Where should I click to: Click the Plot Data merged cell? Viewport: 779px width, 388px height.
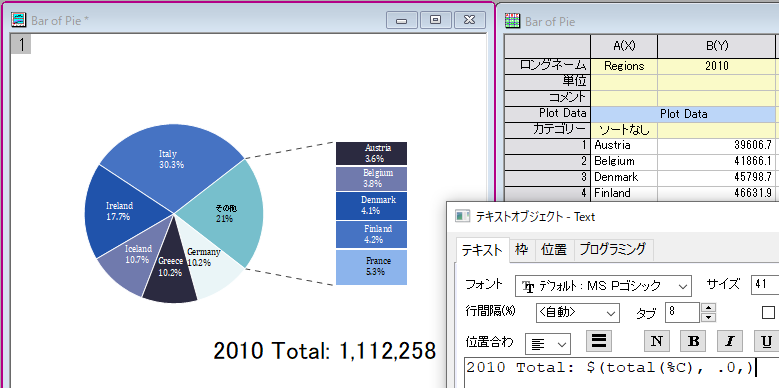click(x=683, y=114)
